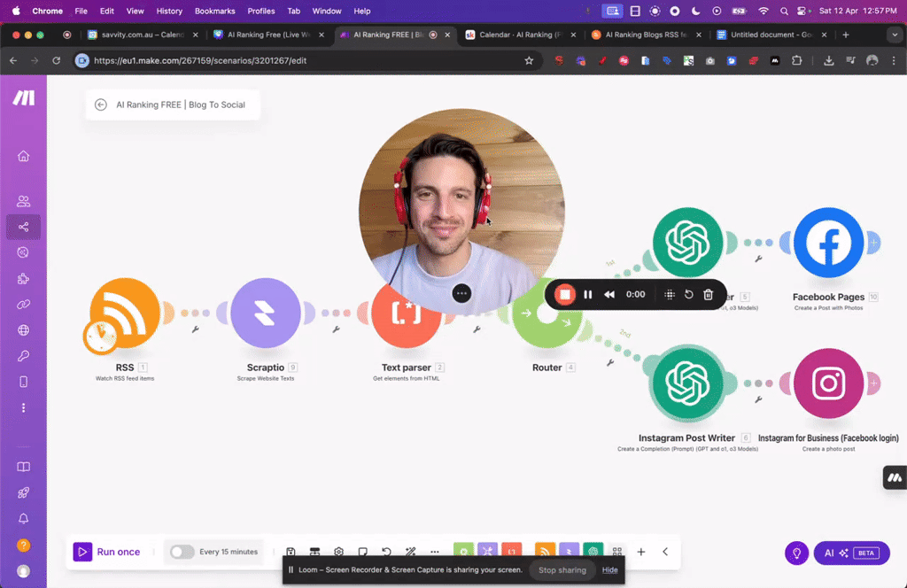This screenshot has height=588, width=907.
Task: Open the Team icon in Make sidebar
Action: tap(23, 201)
